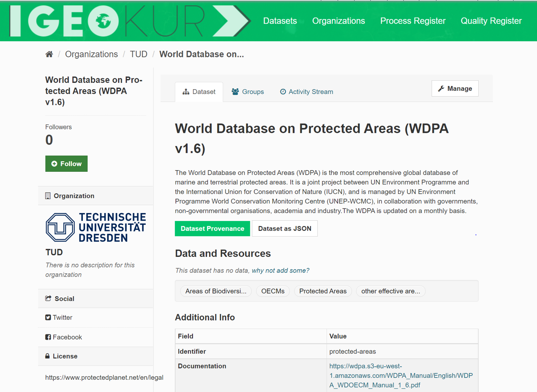The height and width of the screenshot is (392, 537).
Task: Click the Technische Universität Dresden logo
Action: point(96,227)
